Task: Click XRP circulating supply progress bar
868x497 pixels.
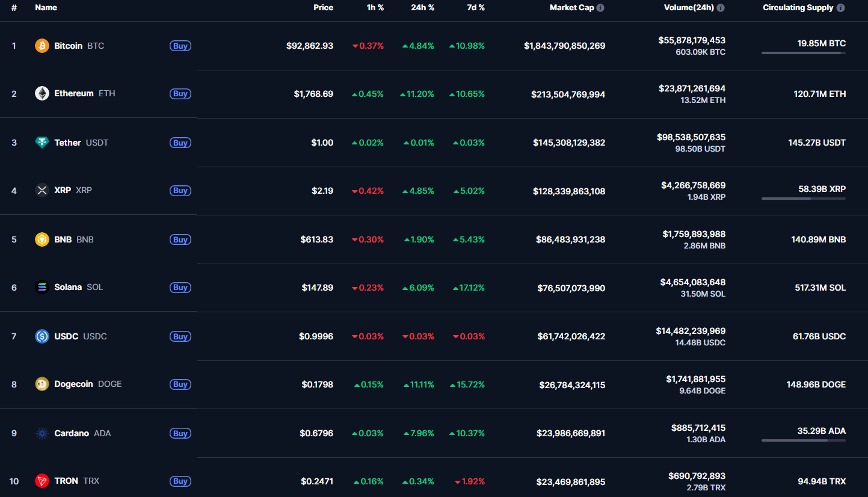Action: point(803,199)
